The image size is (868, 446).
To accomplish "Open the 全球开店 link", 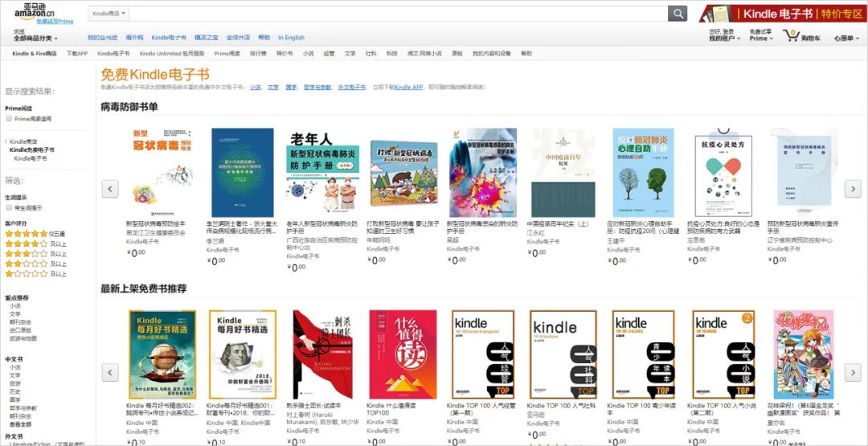I will click(238, 38).
